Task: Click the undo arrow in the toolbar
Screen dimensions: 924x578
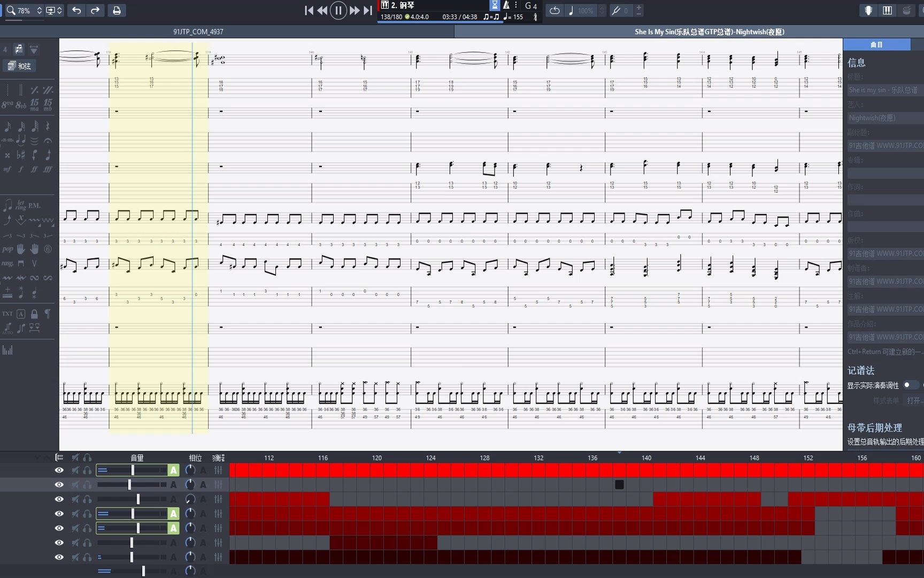Action: pyautogui.click(x=76, y=10)
